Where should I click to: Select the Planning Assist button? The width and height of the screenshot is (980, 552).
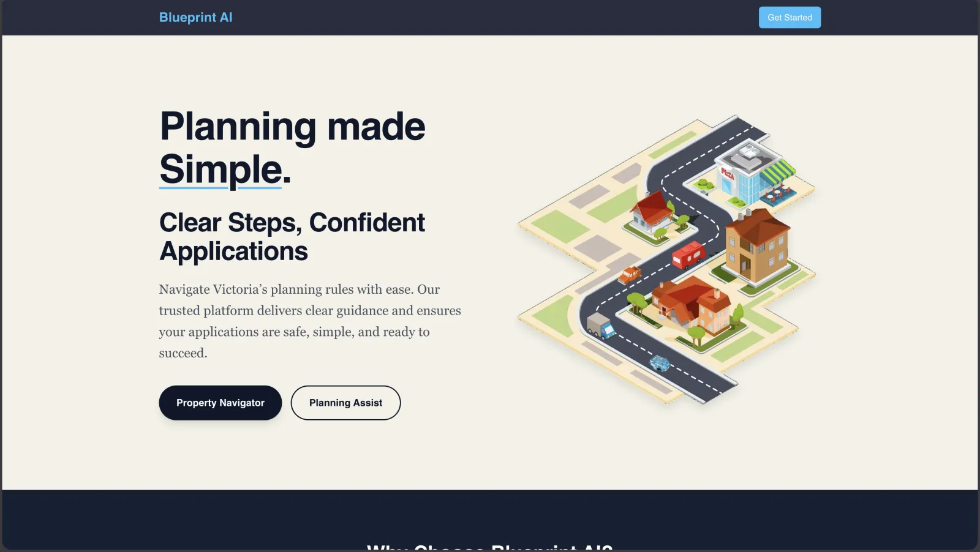345,403
